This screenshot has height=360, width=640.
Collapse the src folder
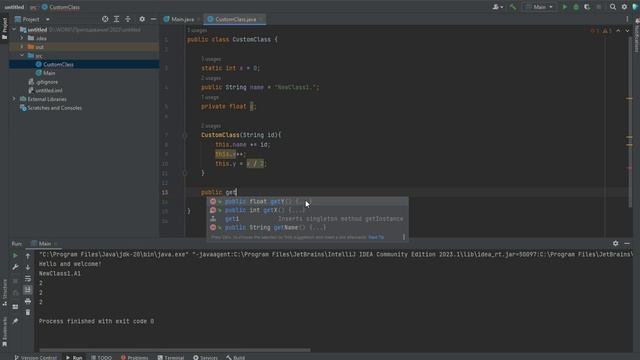(22, 56)
